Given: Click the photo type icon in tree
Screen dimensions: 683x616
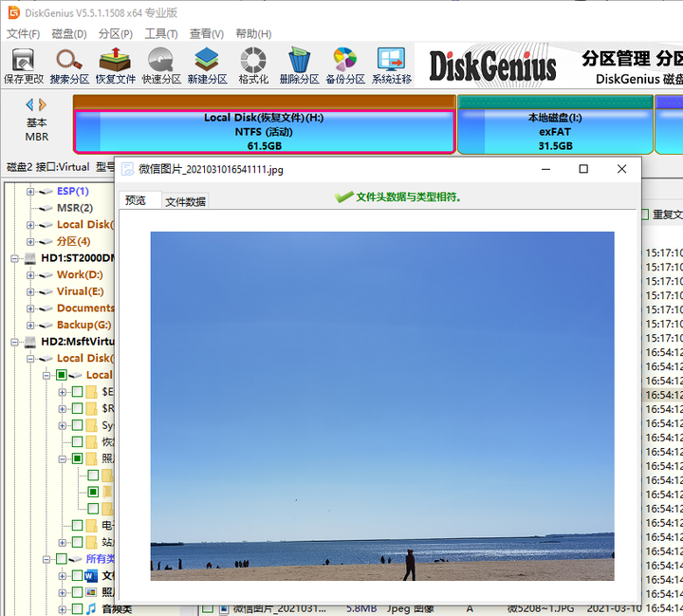Looking at the screenshot, I should pos(91,592).
